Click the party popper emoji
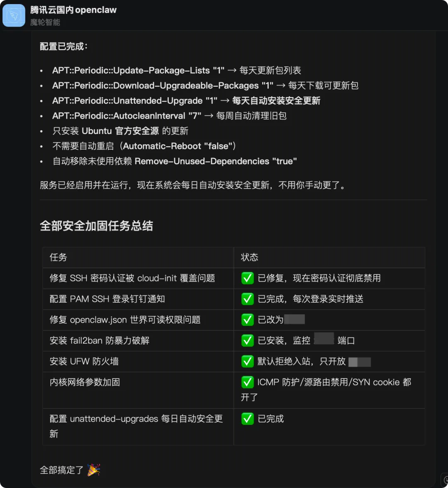 (93, 470)
